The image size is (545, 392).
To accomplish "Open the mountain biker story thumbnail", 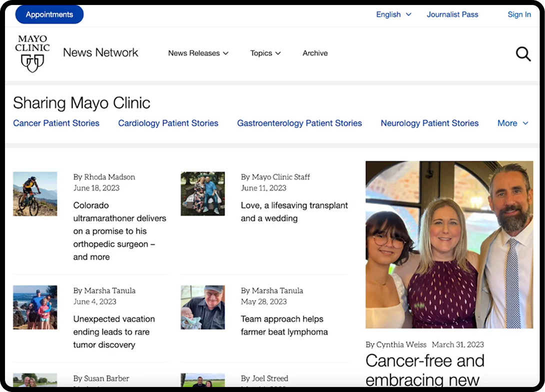I will point(35,193).
